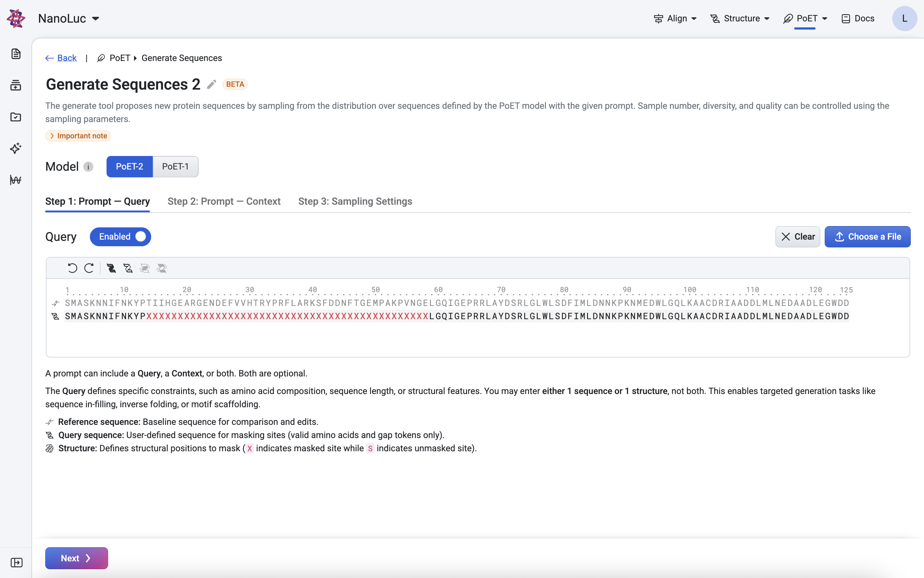Open the sparkle design sidebar icon
This screenshot has height=578, width=924.
click(x=16, y=148)
